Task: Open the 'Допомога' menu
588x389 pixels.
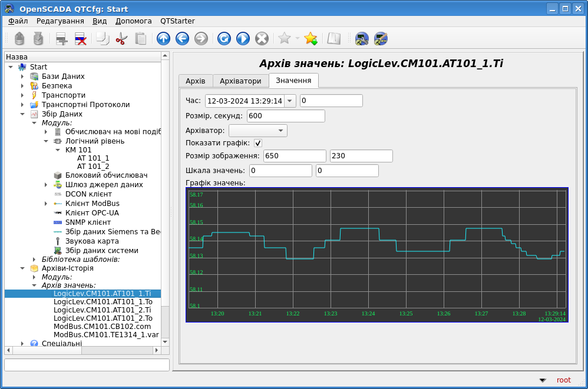Action: click(x=134, y=21)
